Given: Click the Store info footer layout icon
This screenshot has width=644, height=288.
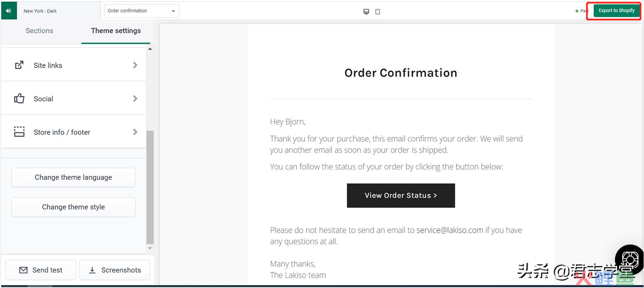Looking at the screenshot, I should pos(19,132).
